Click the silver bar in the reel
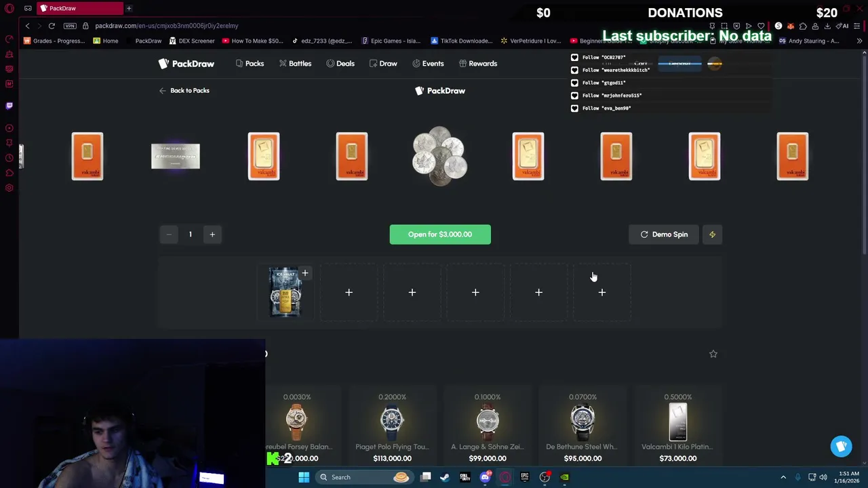 point(176,156)
